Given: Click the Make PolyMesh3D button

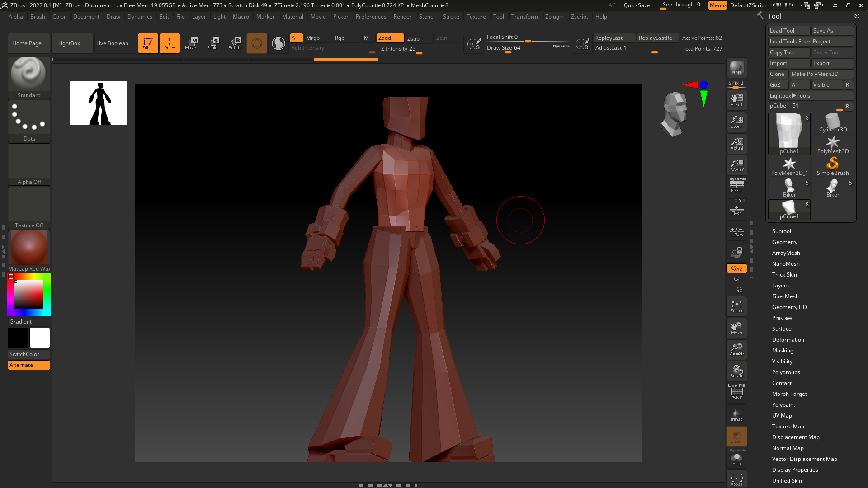Looking at the screenshot, I should [x=821, y=74].
